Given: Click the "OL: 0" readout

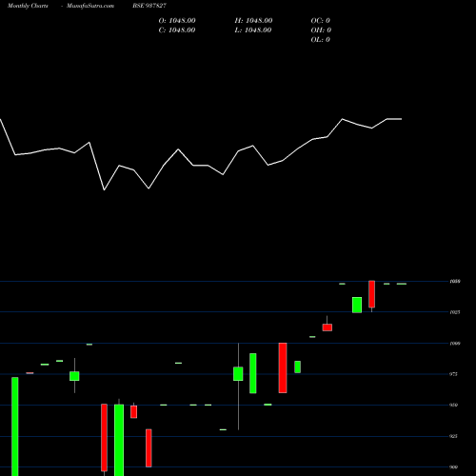Looking at the screenshot, I should (320, 40).
